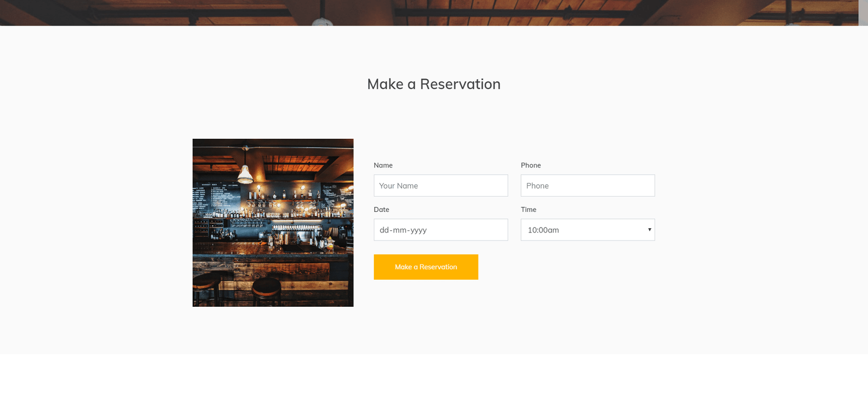868x413 pixels.
Task: Select the dd-mm-yyyy Date field
Action: pyautogui.click(x=441, y=230)
